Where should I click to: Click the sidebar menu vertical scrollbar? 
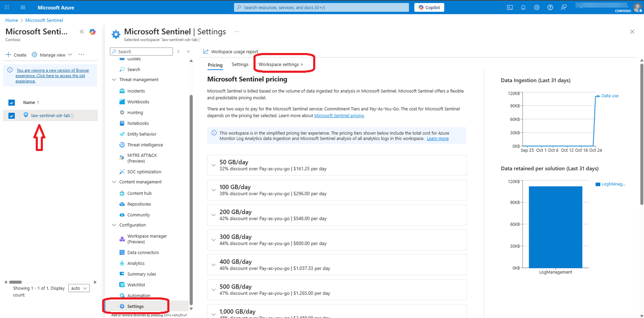point(191,200)
